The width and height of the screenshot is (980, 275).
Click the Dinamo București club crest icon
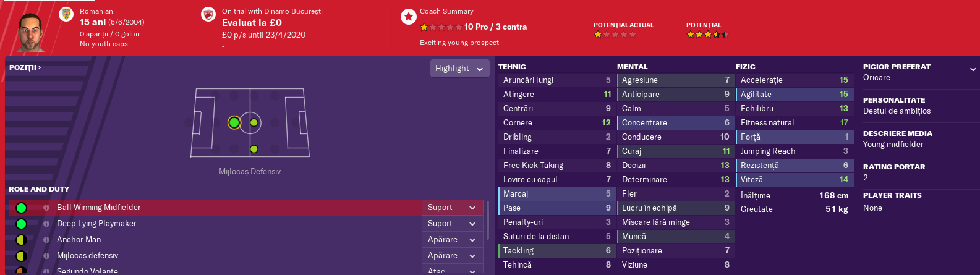208,14
